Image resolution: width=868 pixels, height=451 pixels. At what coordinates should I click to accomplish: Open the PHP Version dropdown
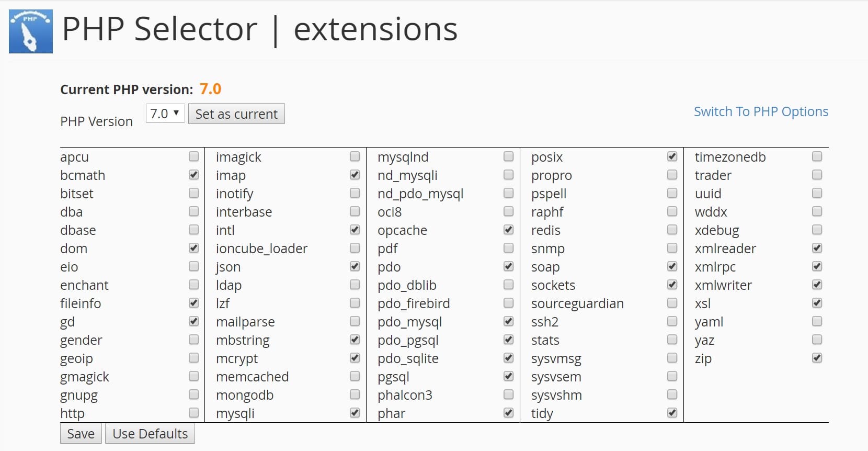pyautogui.click(x=165, y=113)
